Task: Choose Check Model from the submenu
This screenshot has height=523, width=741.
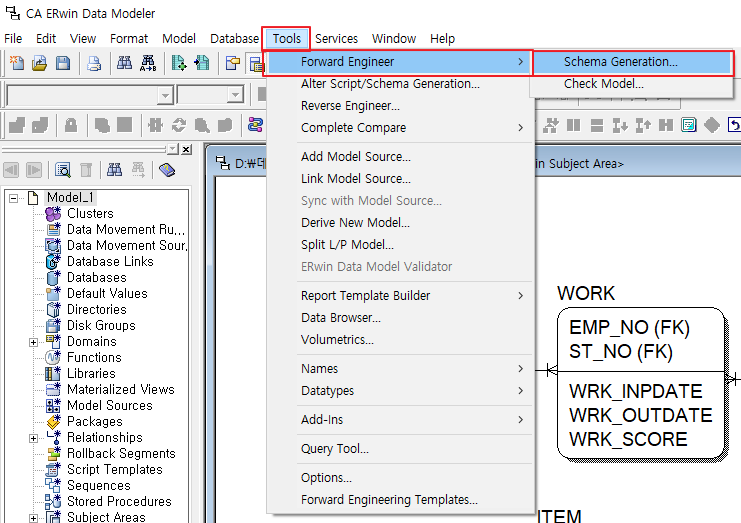Action: [632, 84]
